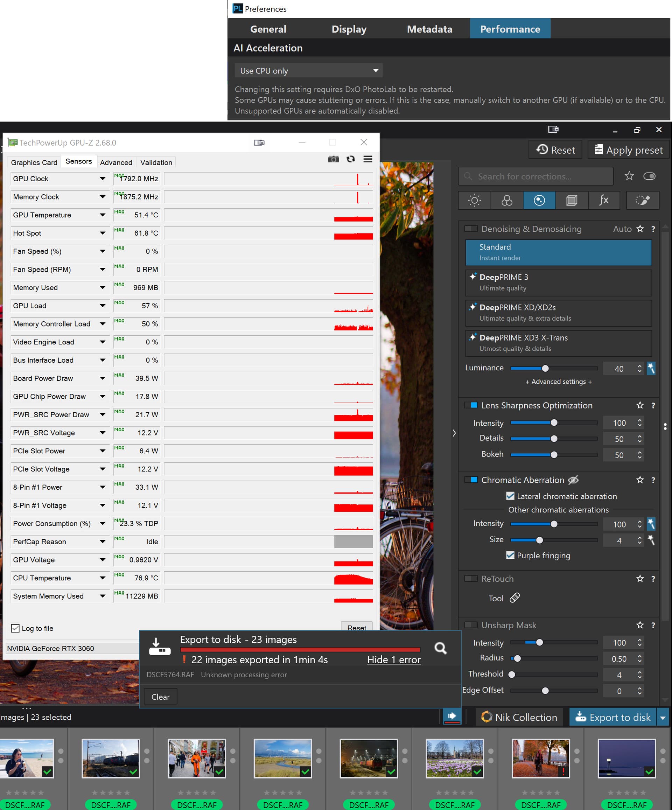Click the Hide 1 error link
Screen dimensions: 672x810
pos(393,659)
